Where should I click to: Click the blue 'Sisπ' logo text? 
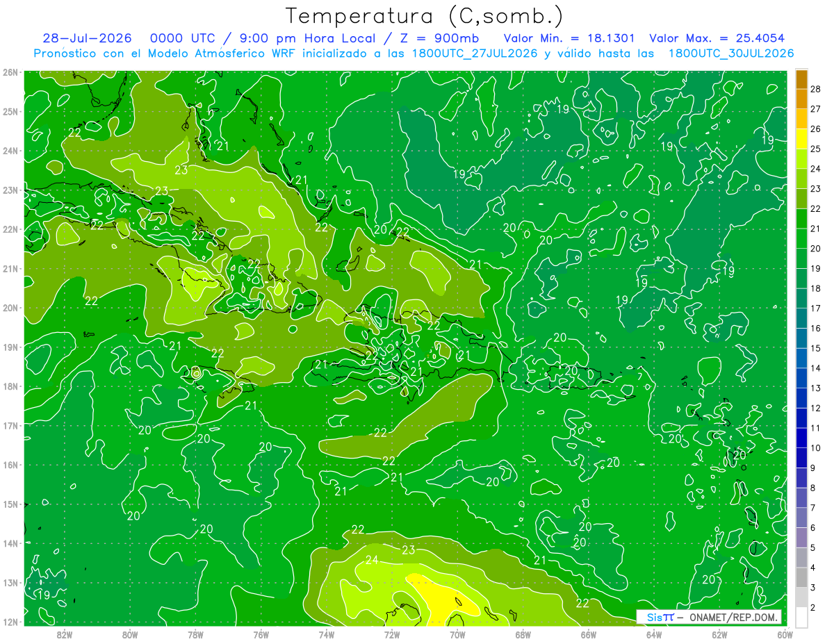[x=660, y=617]
